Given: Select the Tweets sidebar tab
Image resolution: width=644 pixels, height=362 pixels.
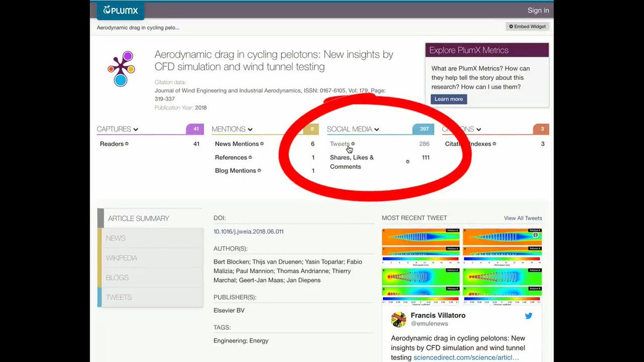Looking at the screenshot, I should click(150, 297).
